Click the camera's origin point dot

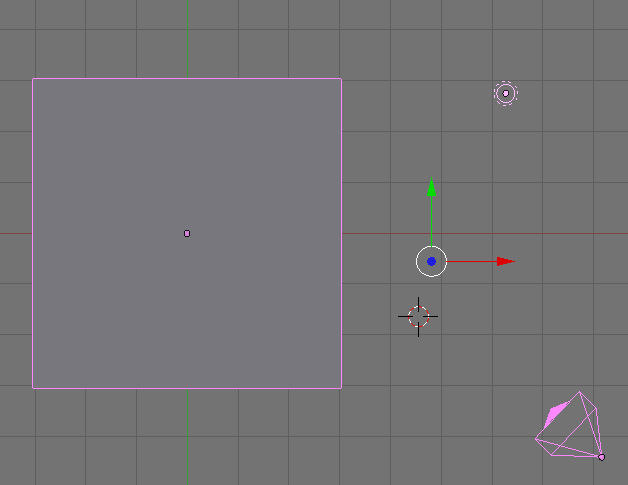[601, 457]
